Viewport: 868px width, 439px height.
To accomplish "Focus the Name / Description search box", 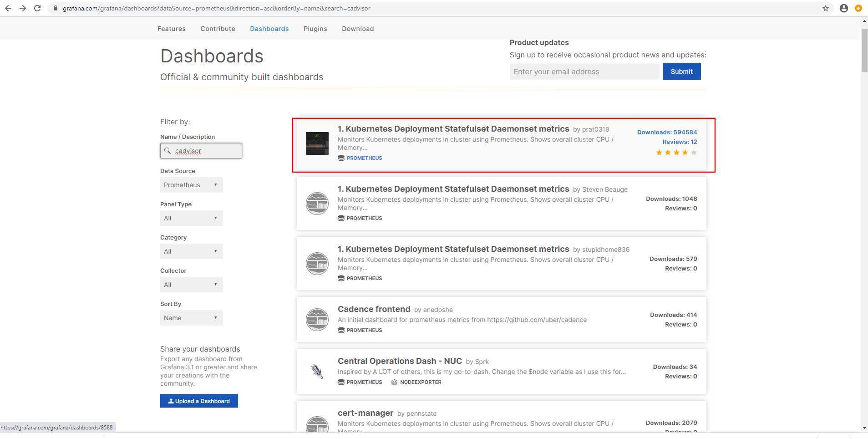I will point(201,151).
